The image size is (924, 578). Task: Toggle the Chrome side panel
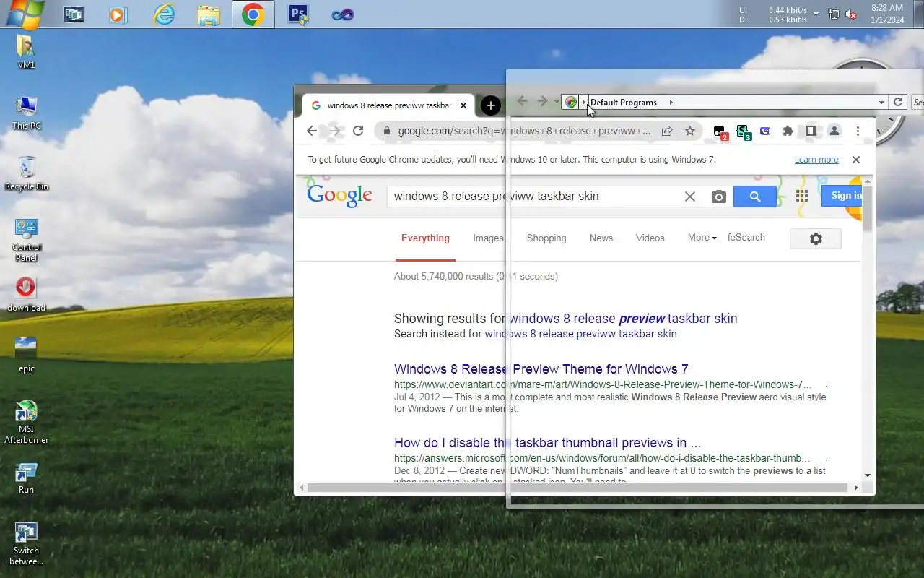point(811,131)
